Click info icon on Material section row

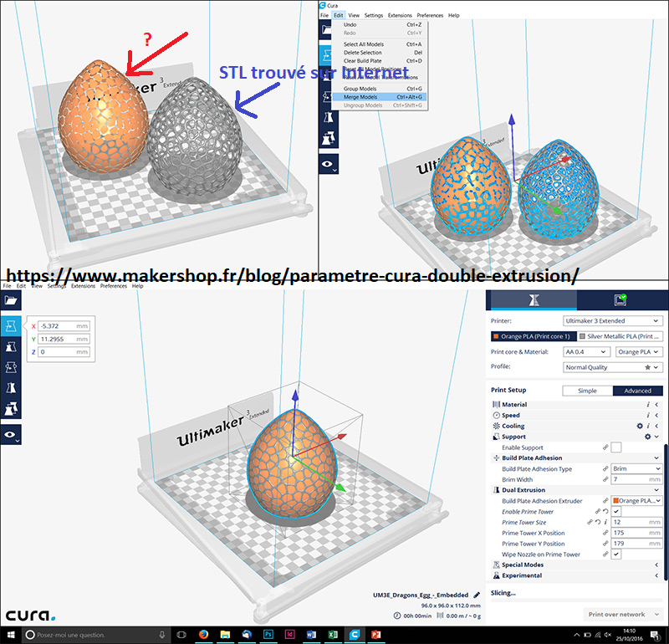pos(647,404)
